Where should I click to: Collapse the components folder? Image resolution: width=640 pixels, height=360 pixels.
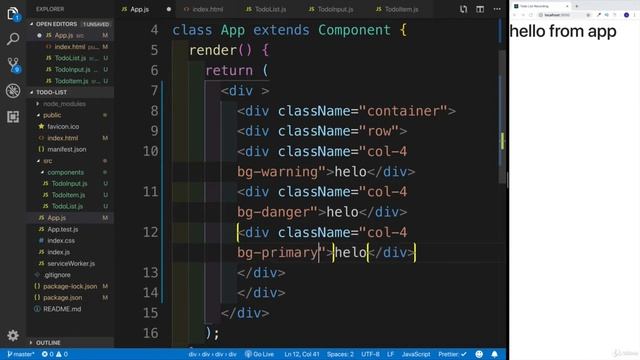65,172
